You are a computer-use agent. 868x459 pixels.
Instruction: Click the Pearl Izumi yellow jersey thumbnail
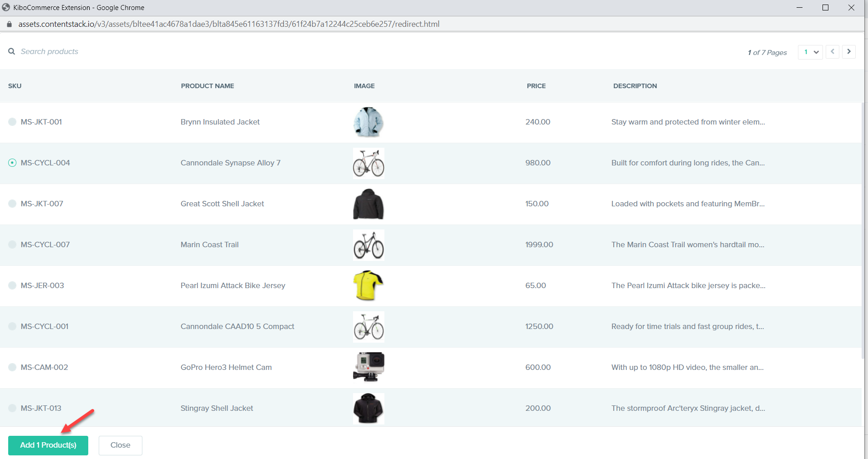pos(368,285)
